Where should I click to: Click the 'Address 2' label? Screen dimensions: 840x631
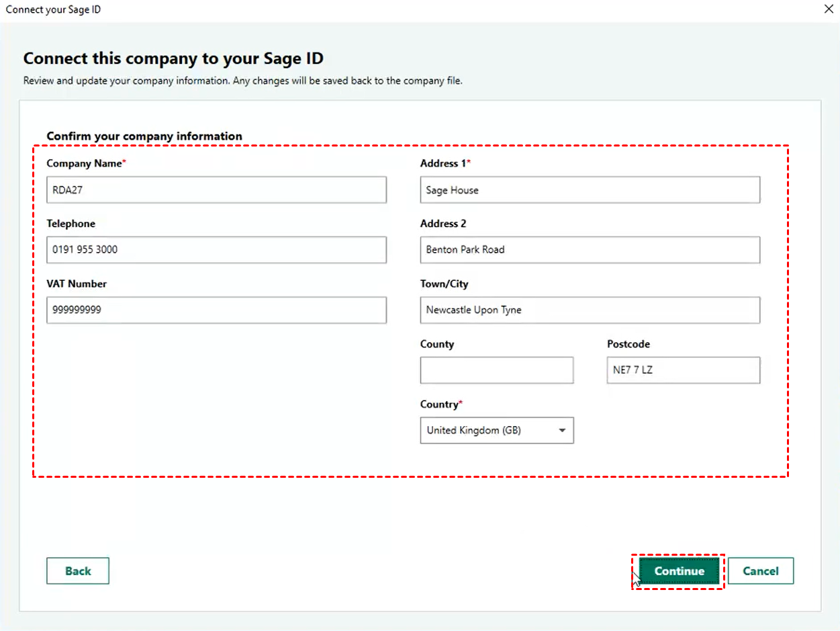point(443,224)
